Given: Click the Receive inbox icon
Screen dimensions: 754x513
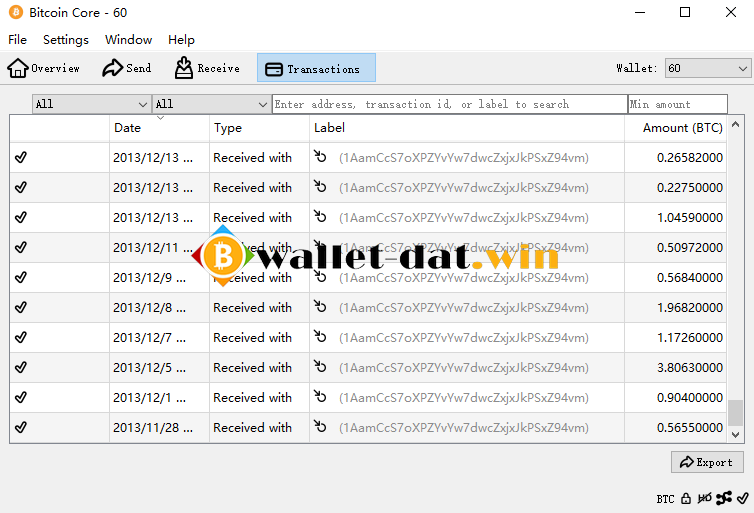Looking at the screenshot, I should [184, 68].
